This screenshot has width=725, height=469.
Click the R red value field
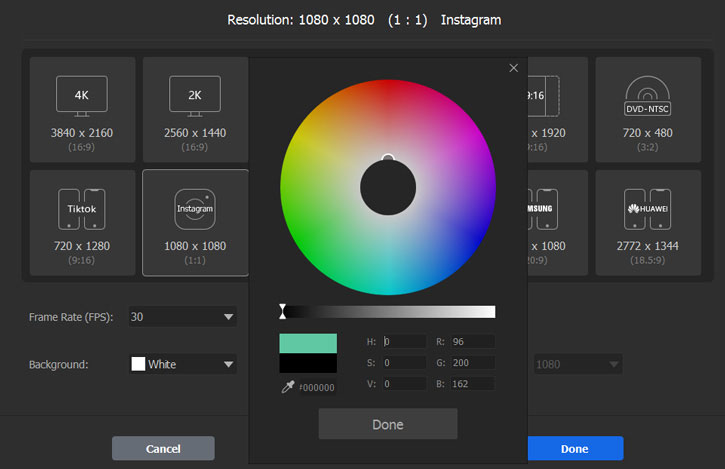471,341
